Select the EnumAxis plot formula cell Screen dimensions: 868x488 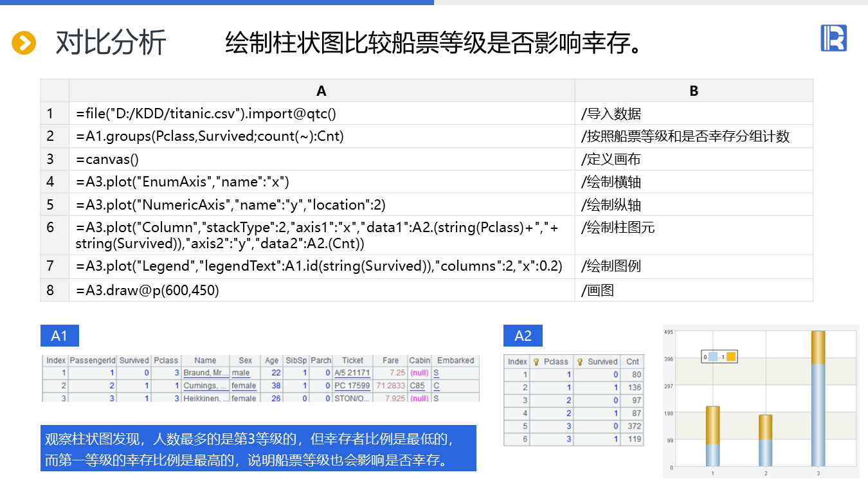click(322, 182)
